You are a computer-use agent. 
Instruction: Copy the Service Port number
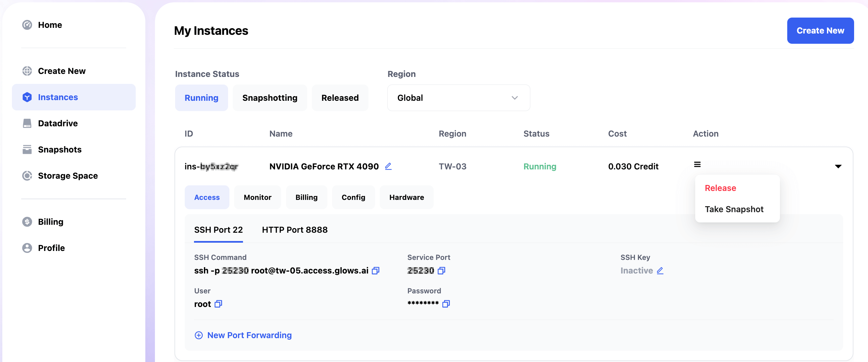click(x=441, y=271)
